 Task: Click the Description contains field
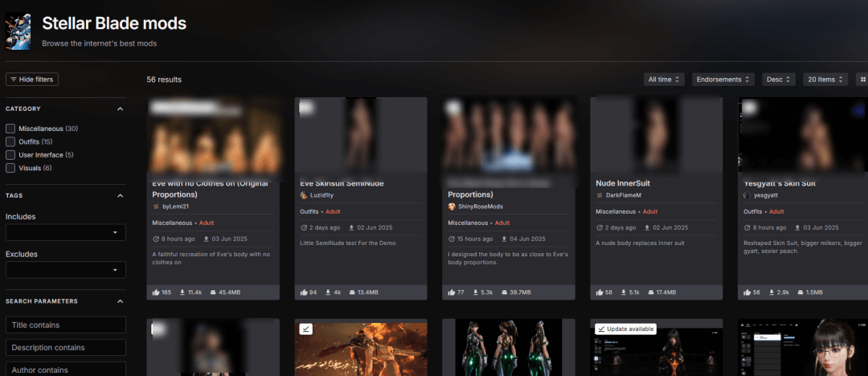[65, 348]
